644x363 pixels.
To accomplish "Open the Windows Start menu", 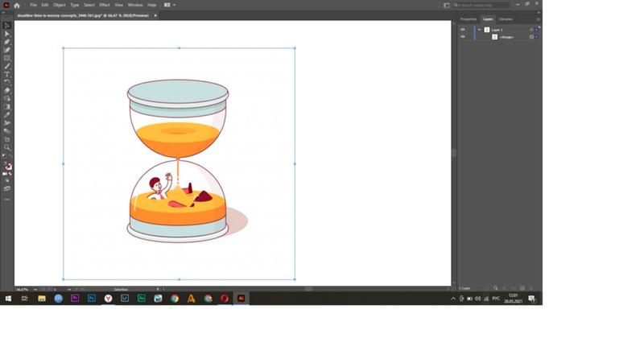I will click(8, 299).
